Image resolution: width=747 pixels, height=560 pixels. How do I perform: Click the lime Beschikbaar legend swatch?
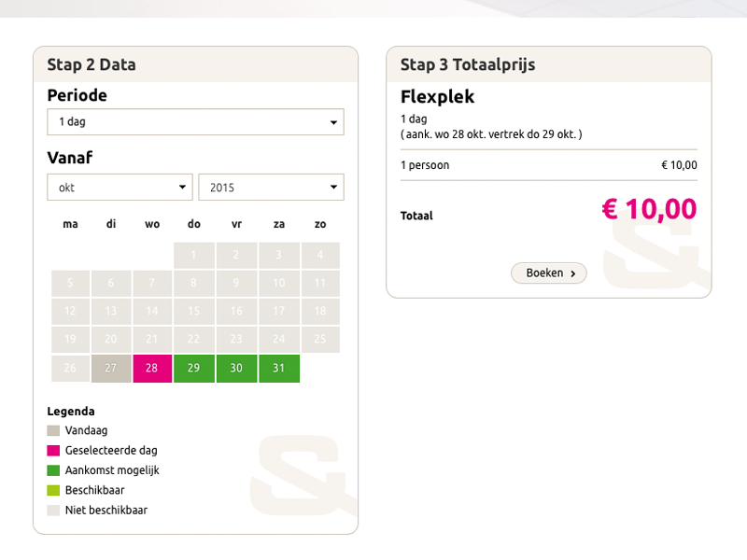53,490
